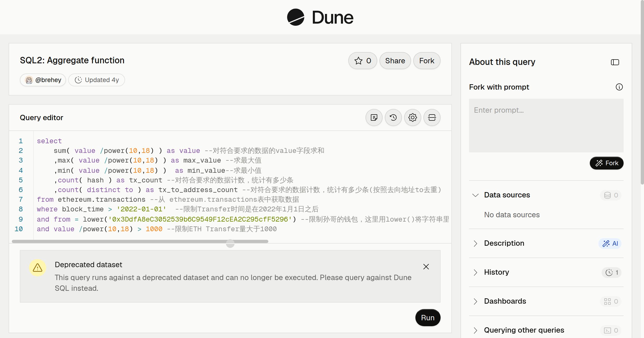Click the 'No data sources' text
644x338 pixels.
click(512, 215)
